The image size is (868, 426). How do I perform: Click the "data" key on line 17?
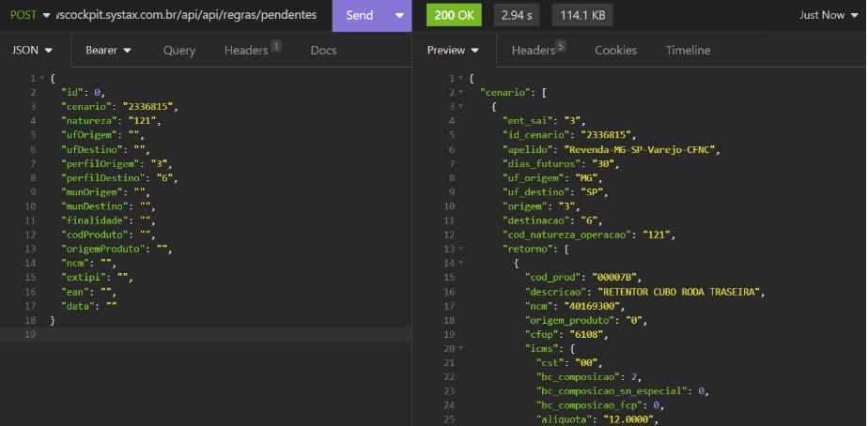tap(77, 306)
